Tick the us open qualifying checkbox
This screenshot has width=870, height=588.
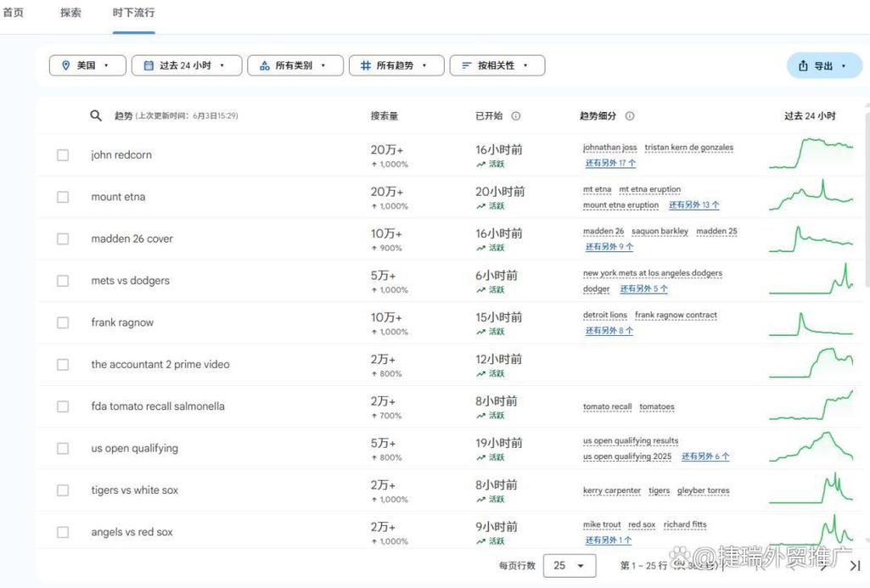63,448
